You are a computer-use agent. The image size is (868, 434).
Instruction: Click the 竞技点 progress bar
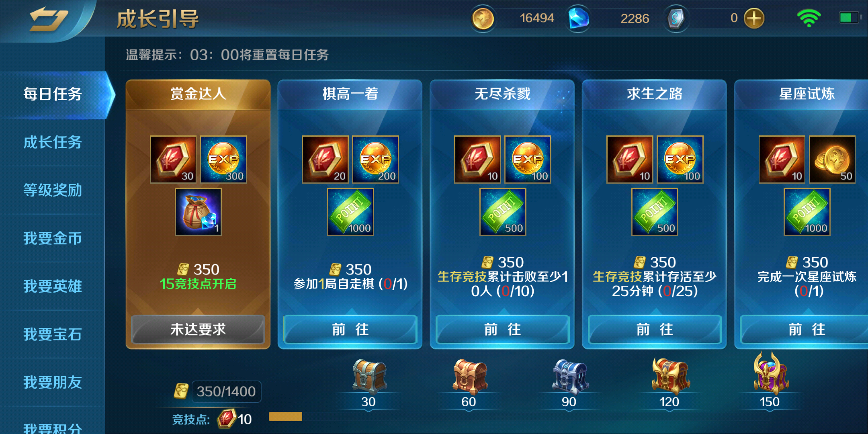pyautogui.click(x=519, y=417)
